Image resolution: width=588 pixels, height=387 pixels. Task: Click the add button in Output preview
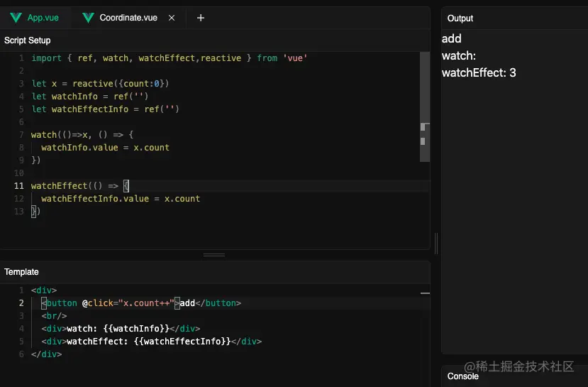[452, 38]
